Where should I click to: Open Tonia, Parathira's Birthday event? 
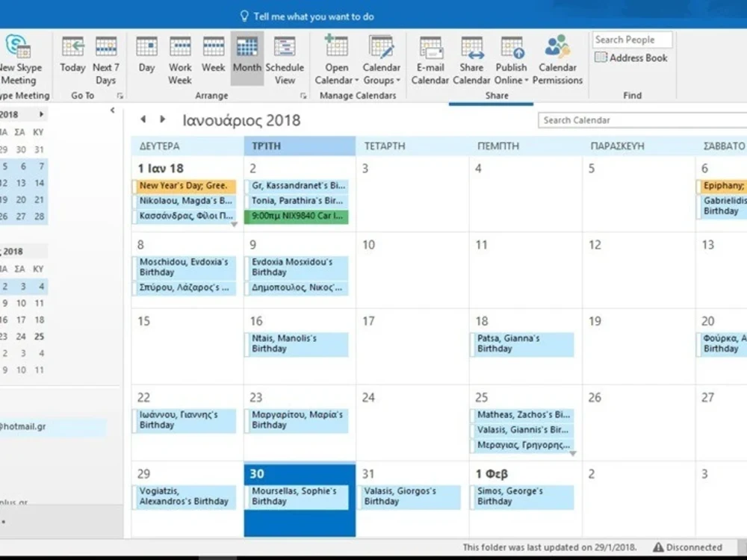pyautogui.click(x=297, y=201)
